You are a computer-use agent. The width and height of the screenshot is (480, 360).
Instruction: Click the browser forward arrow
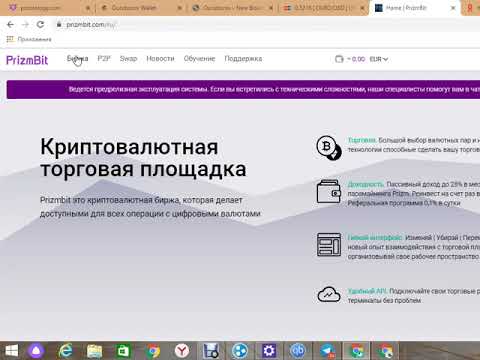[25, 24]
